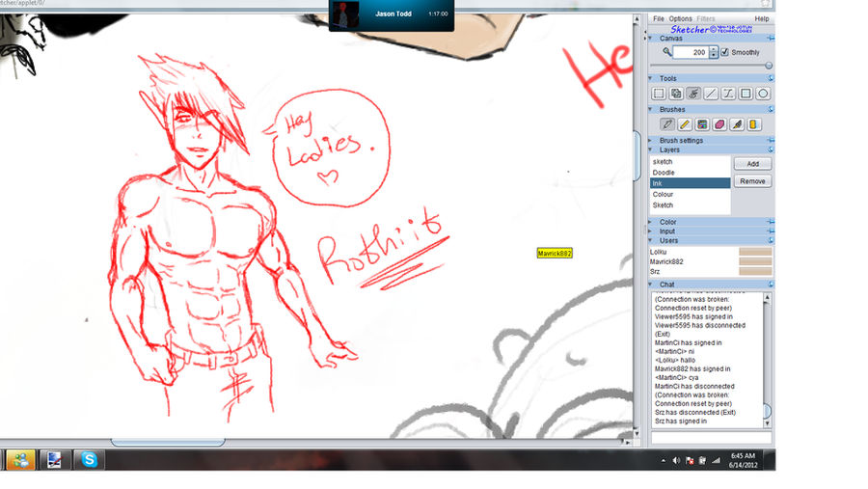Screen dimensions: 868x489
Task: Click the power tray icon
Action: click(702, 460)
